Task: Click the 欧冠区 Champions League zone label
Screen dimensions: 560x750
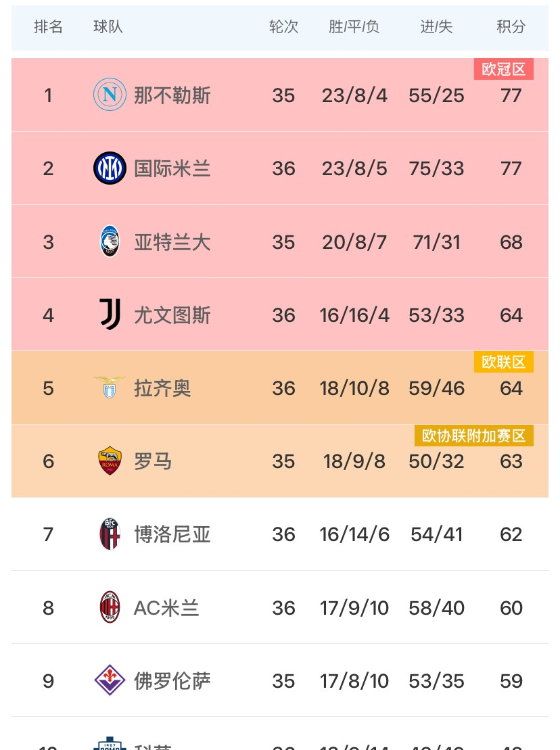Action: coord(503,68)
